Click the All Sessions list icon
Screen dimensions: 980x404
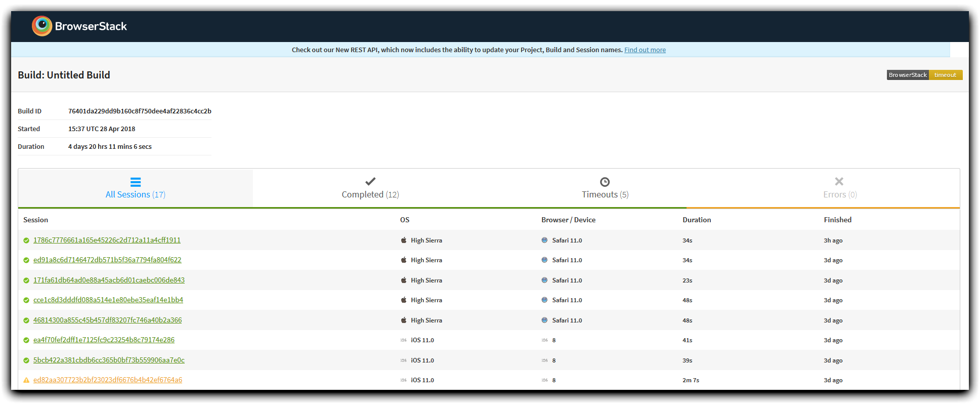point(136,182)
